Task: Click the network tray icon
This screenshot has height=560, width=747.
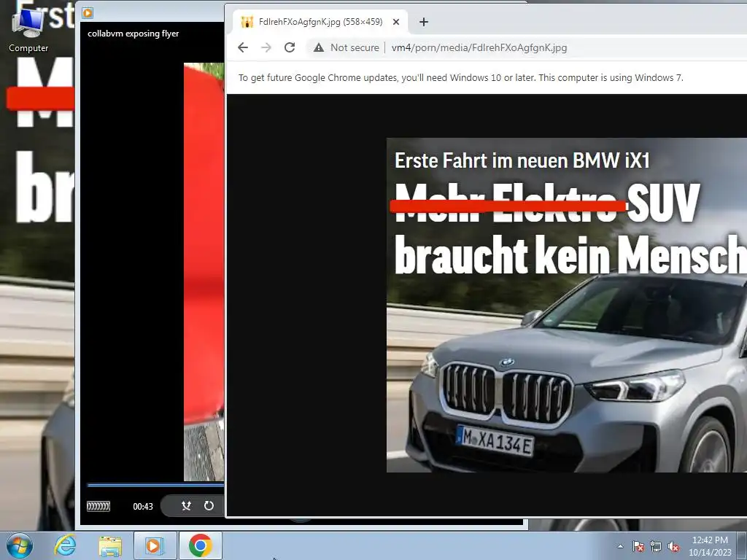Action: pyautogui.click(x=656, y=546)
